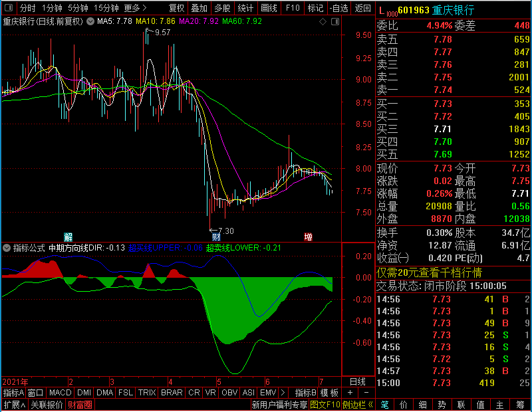Image resolution: width=532 pixels, height=412 pixels.
Task: Switch to MACD indicator tab
Action: (60, 392)
